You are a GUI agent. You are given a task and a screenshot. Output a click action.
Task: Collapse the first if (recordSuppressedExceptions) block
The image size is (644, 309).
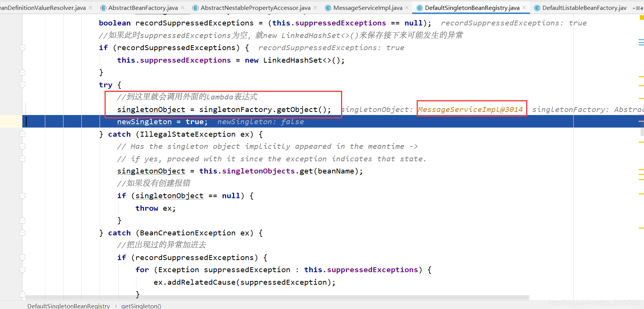point(22,48)
